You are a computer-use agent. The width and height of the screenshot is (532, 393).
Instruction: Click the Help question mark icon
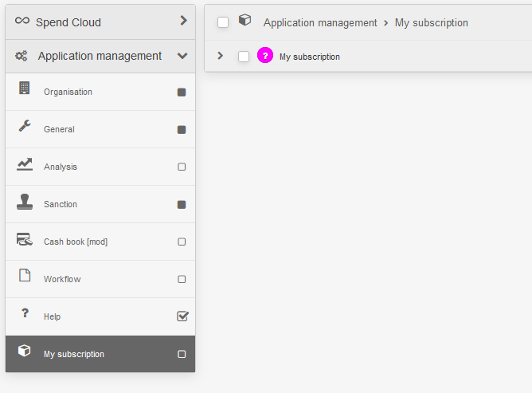pos(25,313)
